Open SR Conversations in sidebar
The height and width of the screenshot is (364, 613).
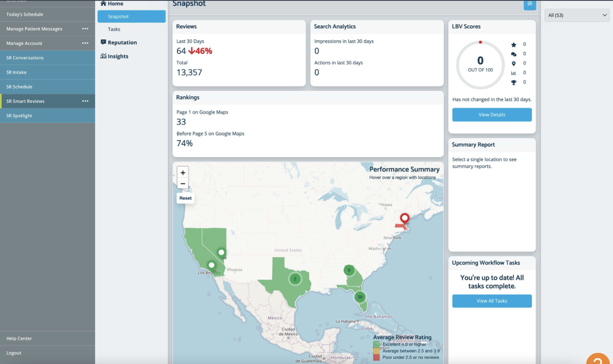tap(25, 58)
